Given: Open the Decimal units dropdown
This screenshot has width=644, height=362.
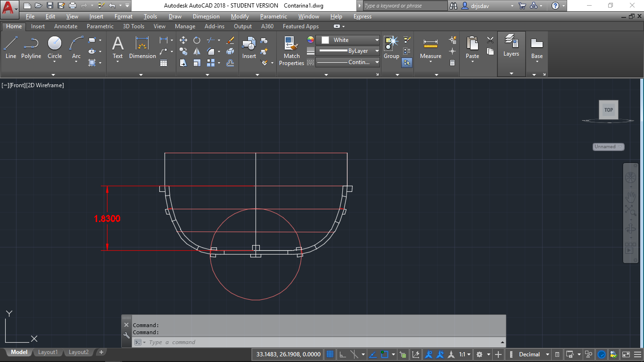Looking at the screenshot, I should coord(533,354).
